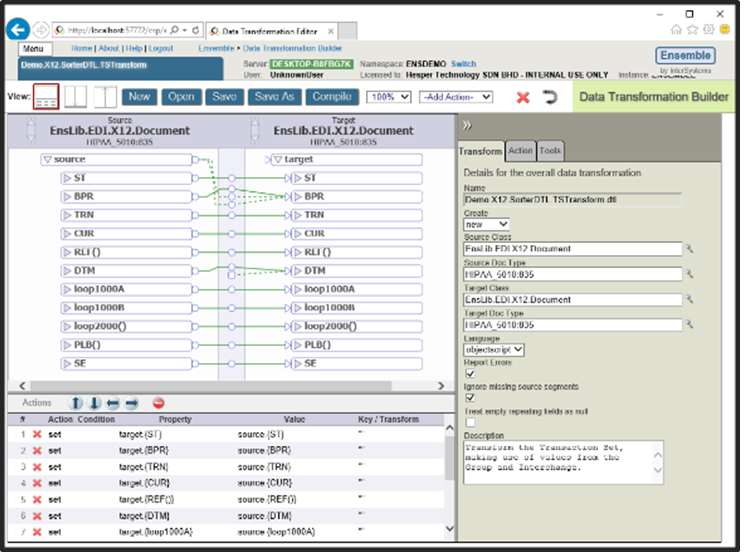Viewport: 744px width, 557px height.
Task: Click the red X remove-action toolbar icon
Action: click(x=522, y=97)
